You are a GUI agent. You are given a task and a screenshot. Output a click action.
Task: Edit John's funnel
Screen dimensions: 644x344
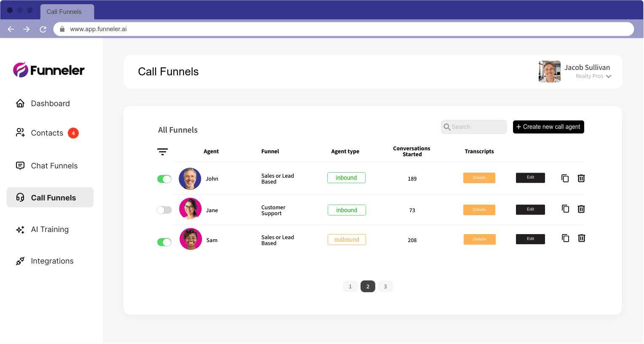click(530, 178)
